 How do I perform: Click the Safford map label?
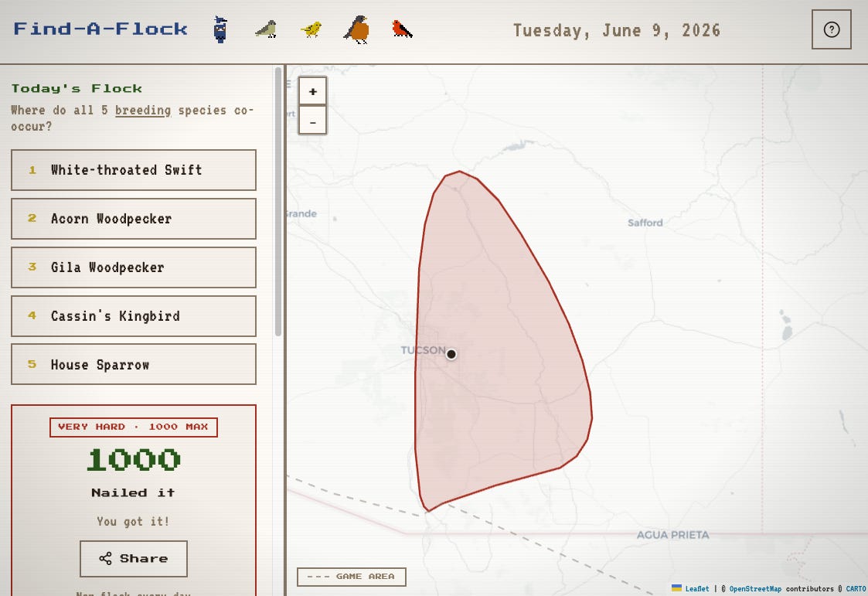(645, 223)
